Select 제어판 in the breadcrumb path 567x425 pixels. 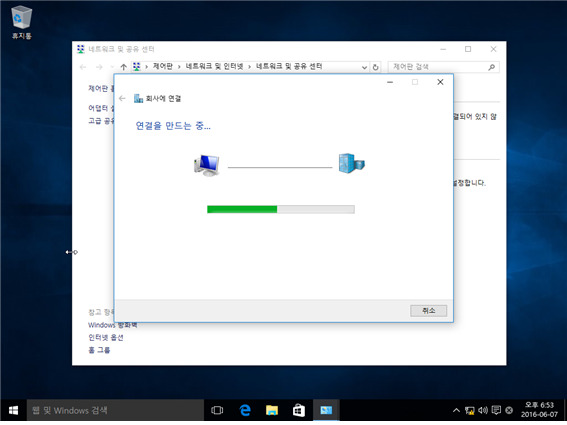point(163,66)
